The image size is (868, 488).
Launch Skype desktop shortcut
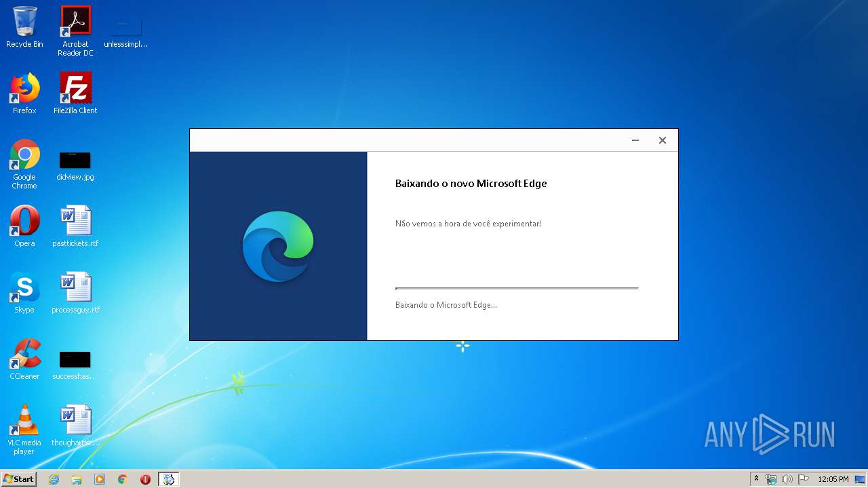coord(24,293)
